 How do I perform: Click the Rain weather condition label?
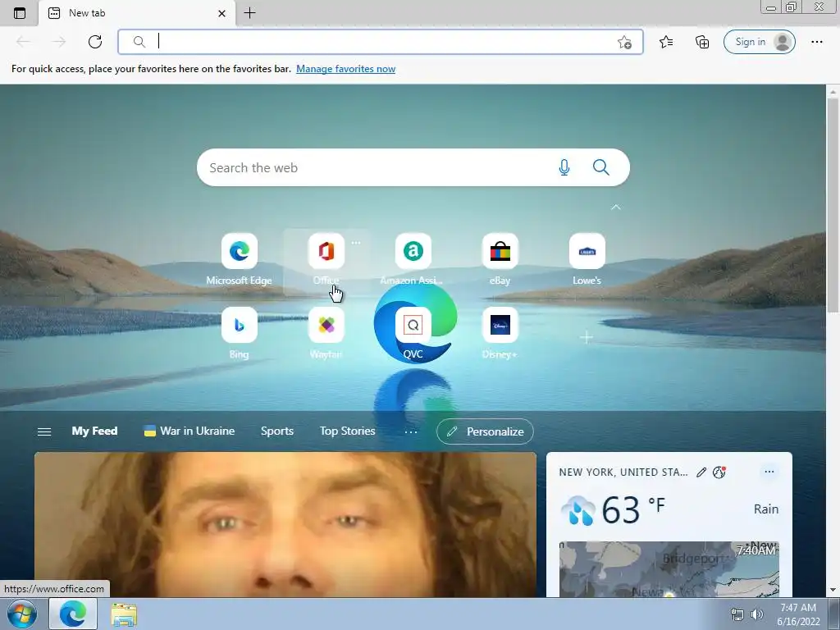(766, 509)
